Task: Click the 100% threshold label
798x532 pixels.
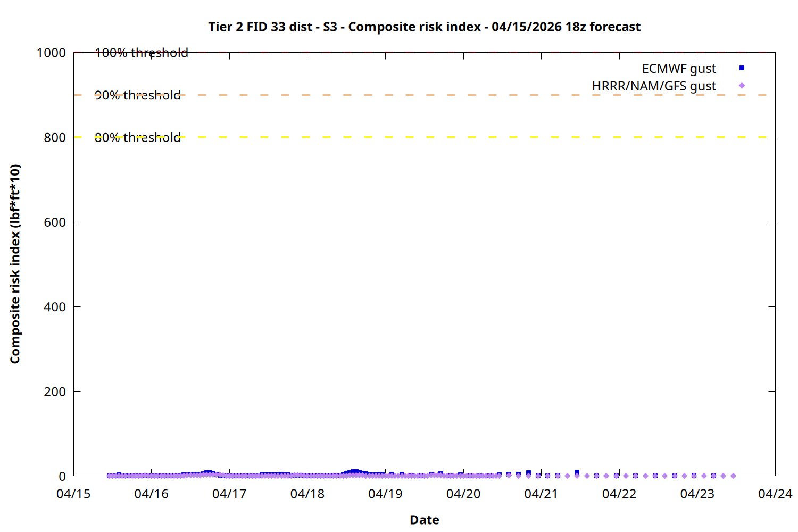Action: [x=142, y=53]
